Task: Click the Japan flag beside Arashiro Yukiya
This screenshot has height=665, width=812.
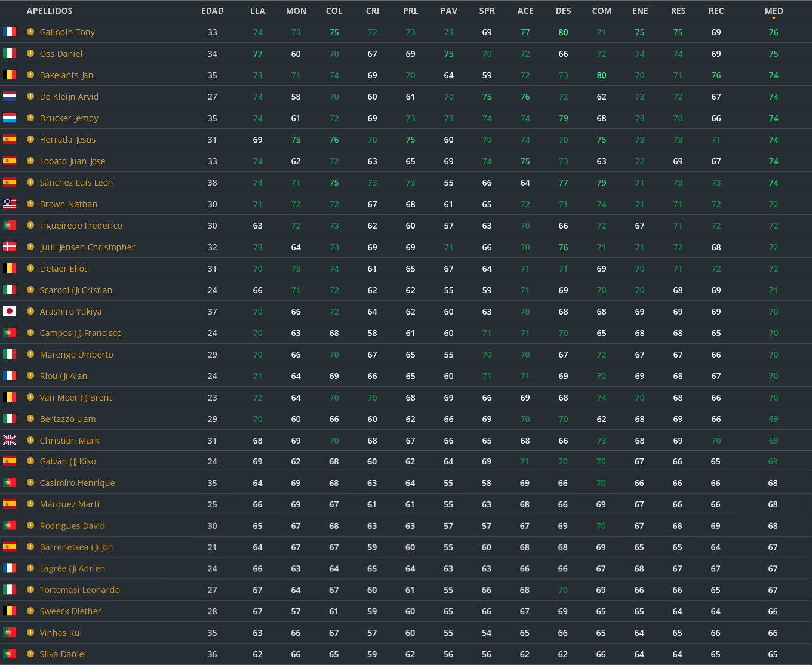Action: pos(10,312)
